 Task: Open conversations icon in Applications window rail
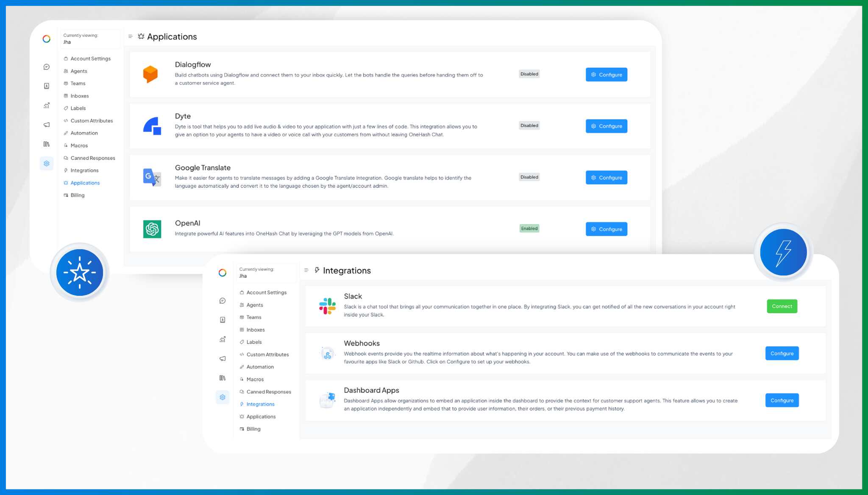click(47, 67)
